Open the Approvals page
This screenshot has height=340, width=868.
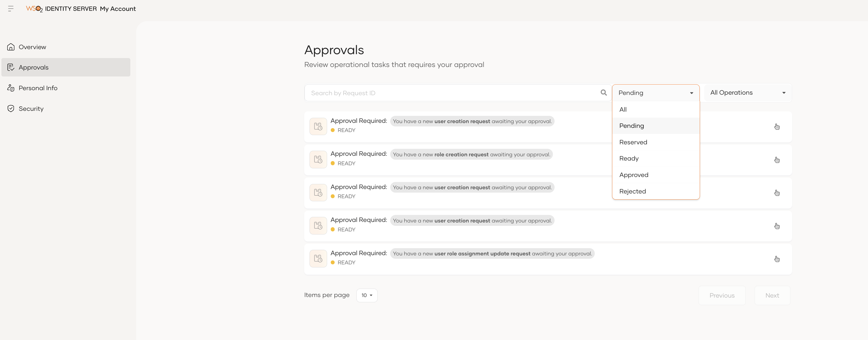click(x=66, y=67)
